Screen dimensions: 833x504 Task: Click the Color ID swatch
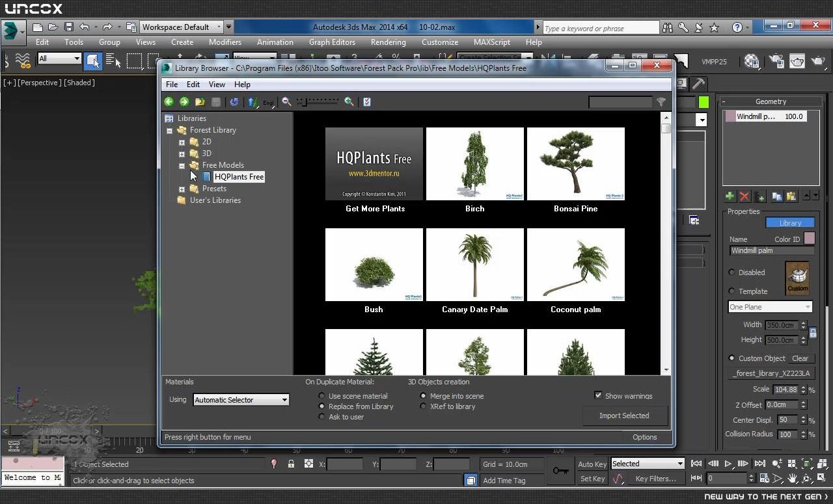tap(809, 239)
